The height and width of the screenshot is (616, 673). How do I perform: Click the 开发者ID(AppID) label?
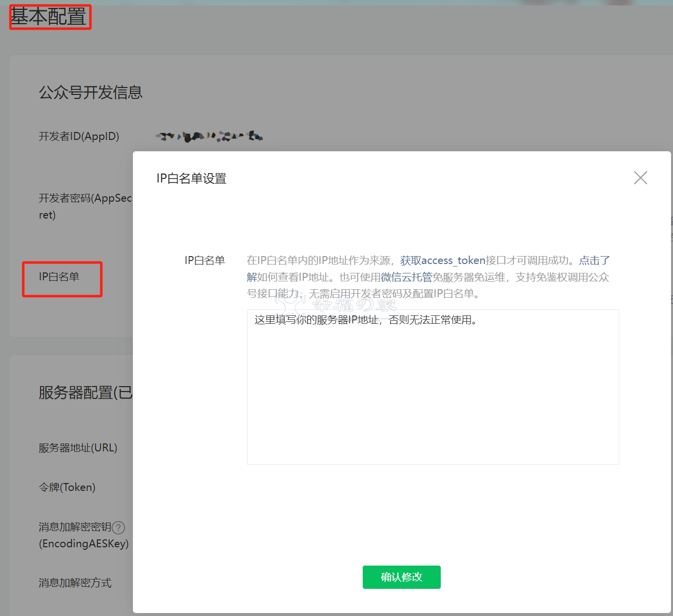click(79, 136)
